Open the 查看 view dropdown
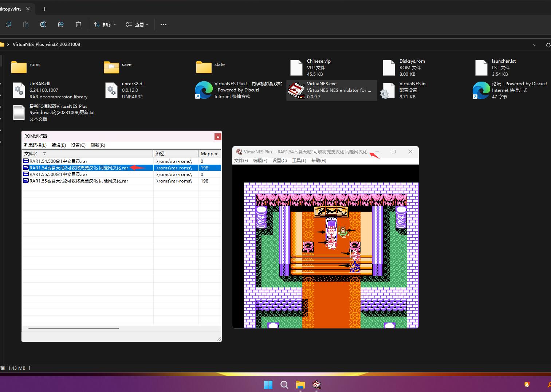The height and width of the screenshot is (392, 551). 137,24
